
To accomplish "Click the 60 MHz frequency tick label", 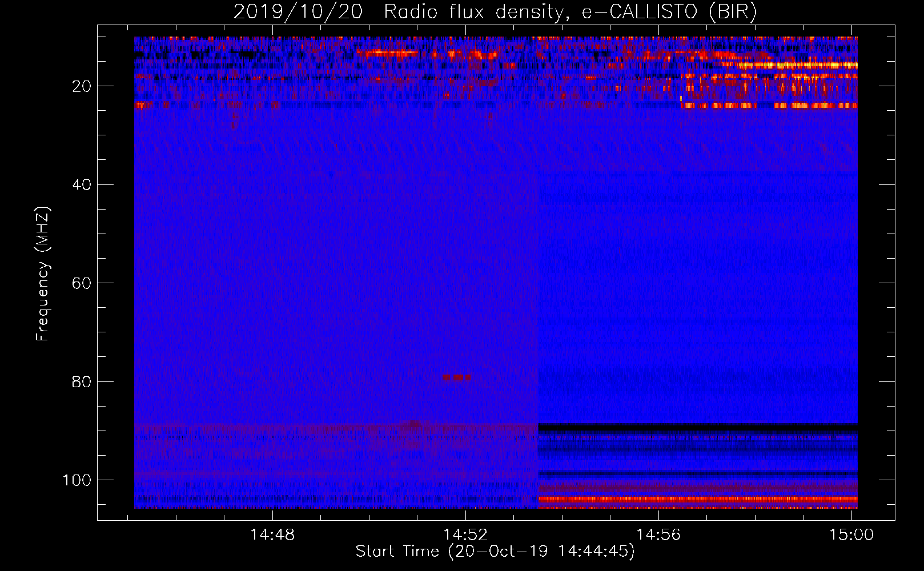I will pyautogui.click(x=82, y=283).
